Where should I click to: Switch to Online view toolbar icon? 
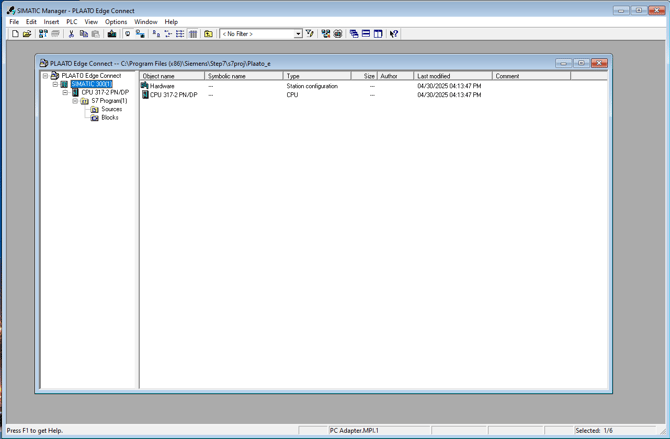click(140, 34)
